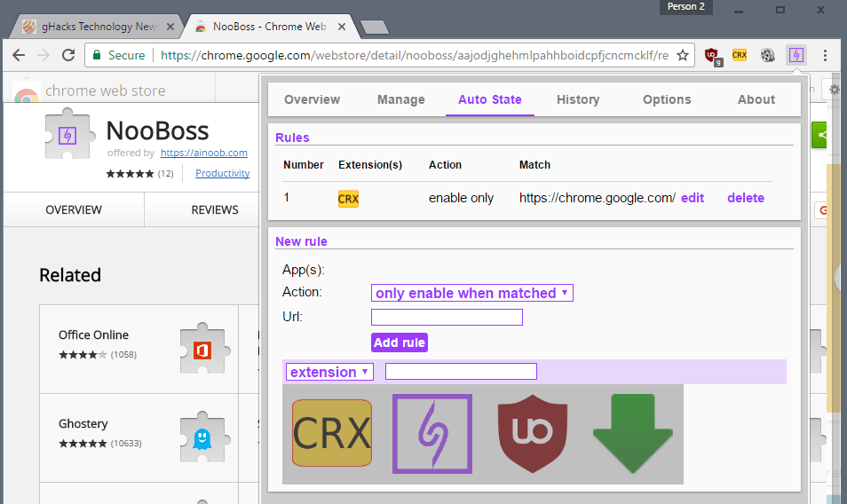Image resolution: width=847 pixels, height=504 pixels.
Task: Open the ainoob.com developer link
Action: click(x=203, y=153)
